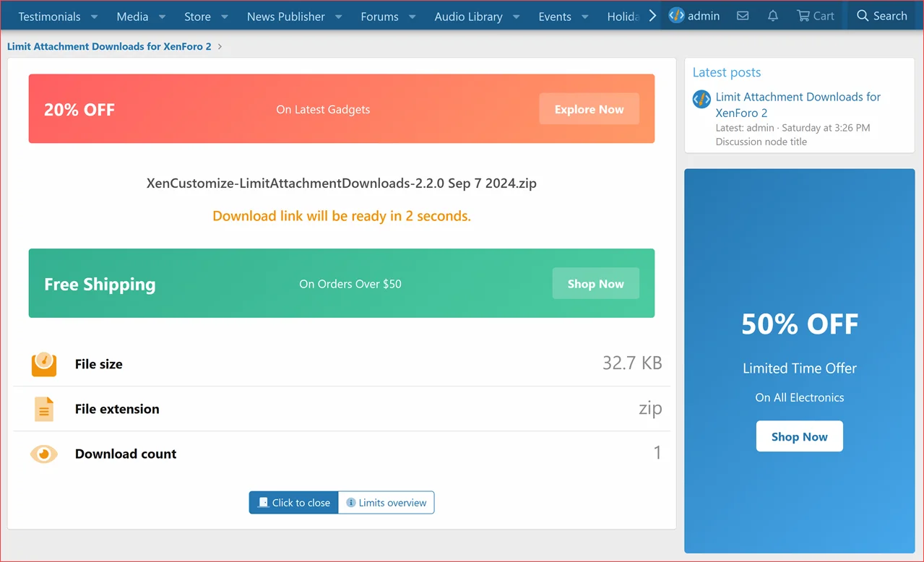Click Explore Now on 20% OFF banner
The width and height of the screenshot is (924, 562).
coord(589,109)
